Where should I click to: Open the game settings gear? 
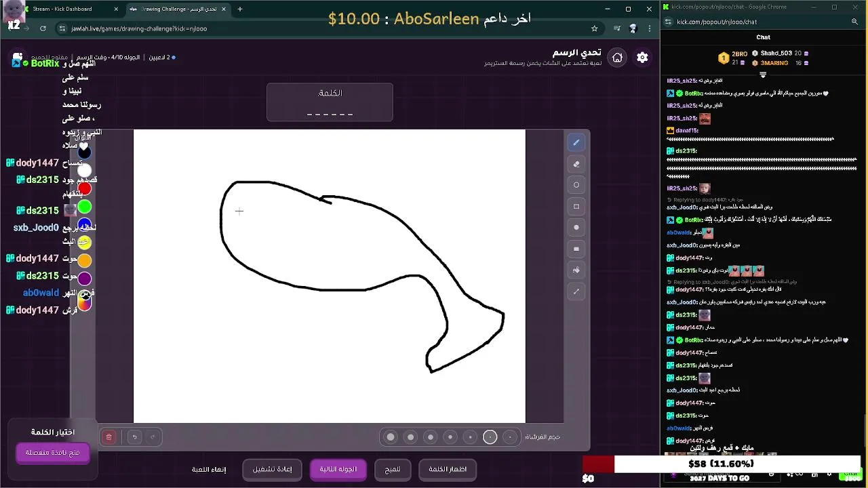642,58
